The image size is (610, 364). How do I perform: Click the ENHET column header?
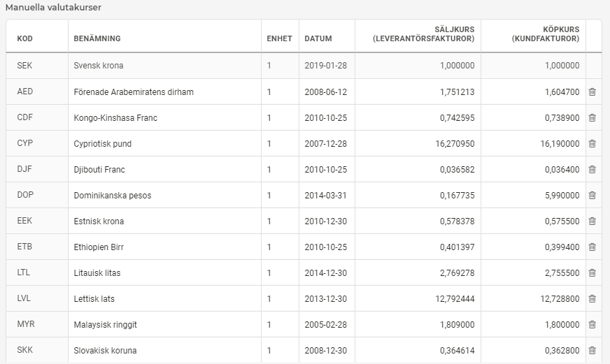click(279, 38)
